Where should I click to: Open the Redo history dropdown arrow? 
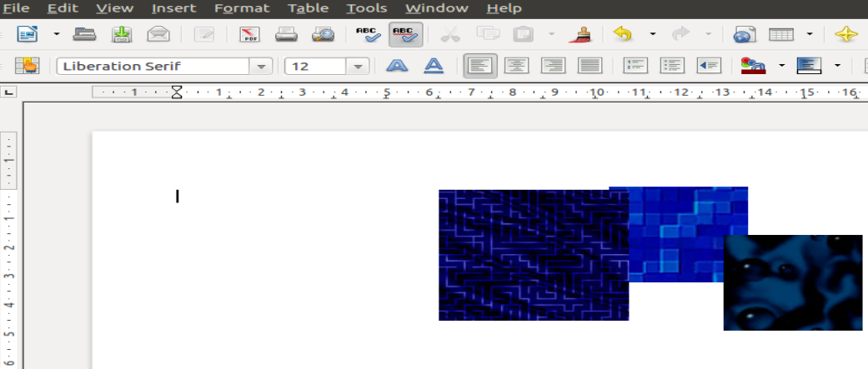[x=709, y=34]
